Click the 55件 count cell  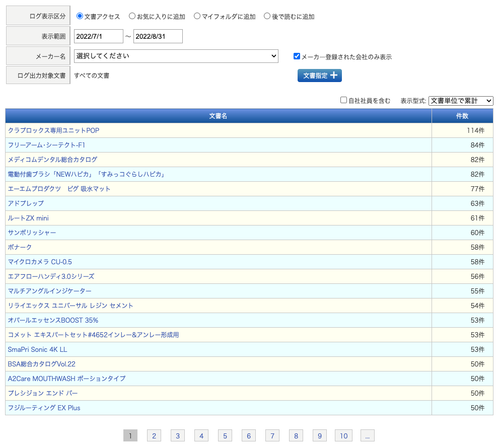click(x=462, y=291)
